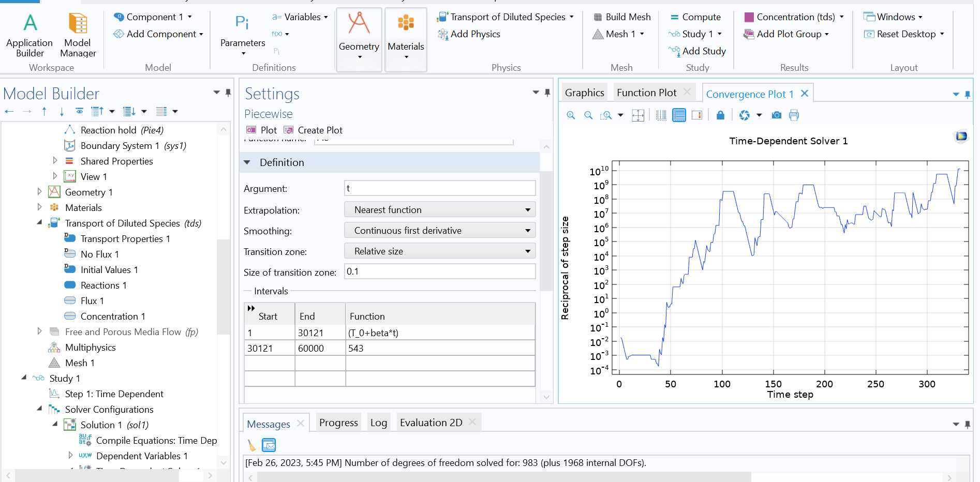Viewport: 980px width, 482px height.
Task: Toggle the plot axis lock icon
Action: (x=720, y=115)
